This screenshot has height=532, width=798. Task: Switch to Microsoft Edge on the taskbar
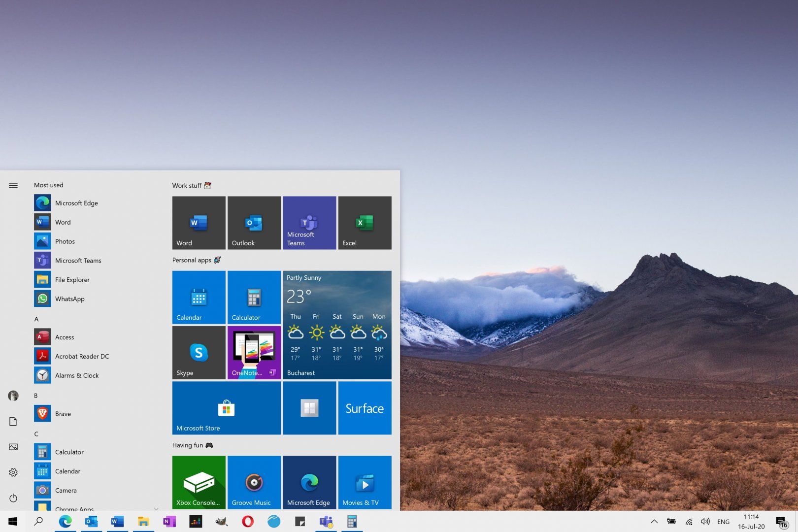[x=65, y=521]
